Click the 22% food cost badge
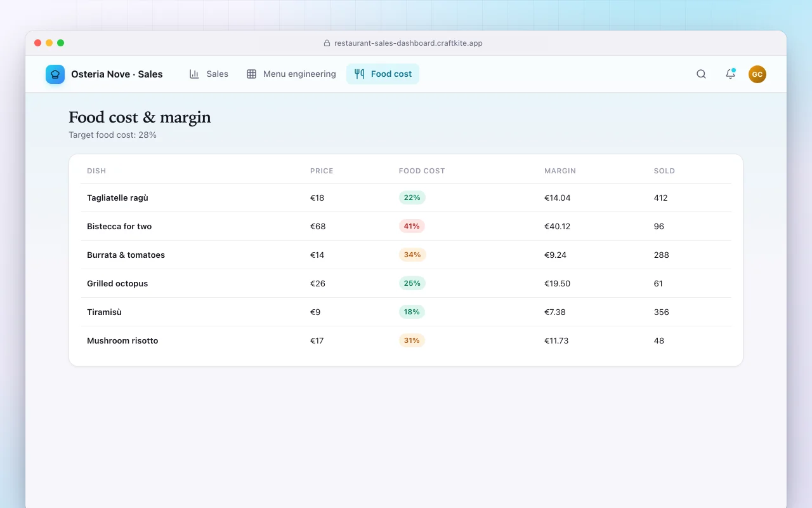This screenshot has height=508, width=812. point(412,197)
